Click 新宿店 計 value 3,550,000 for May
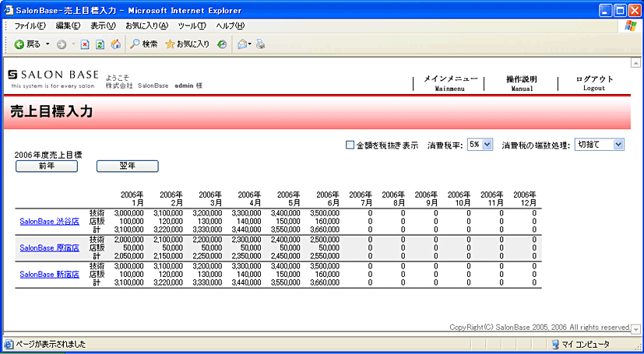 (286, 282)
